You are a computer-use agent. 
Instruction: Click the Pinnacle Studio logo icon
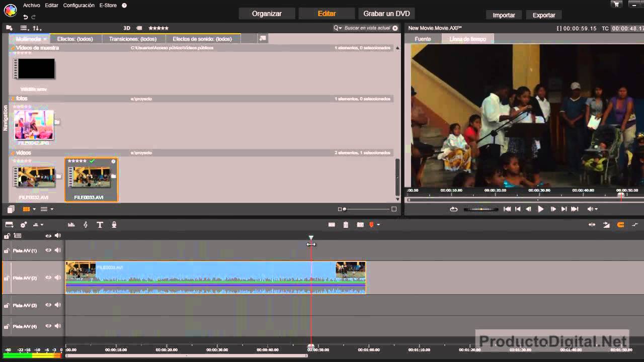[x=10, y=10]
